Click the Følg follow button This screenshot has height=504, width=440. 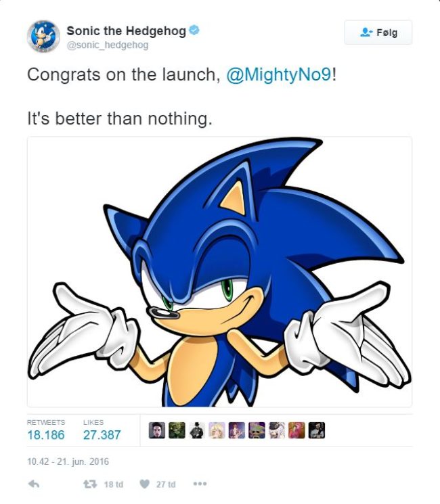point(378,32)
